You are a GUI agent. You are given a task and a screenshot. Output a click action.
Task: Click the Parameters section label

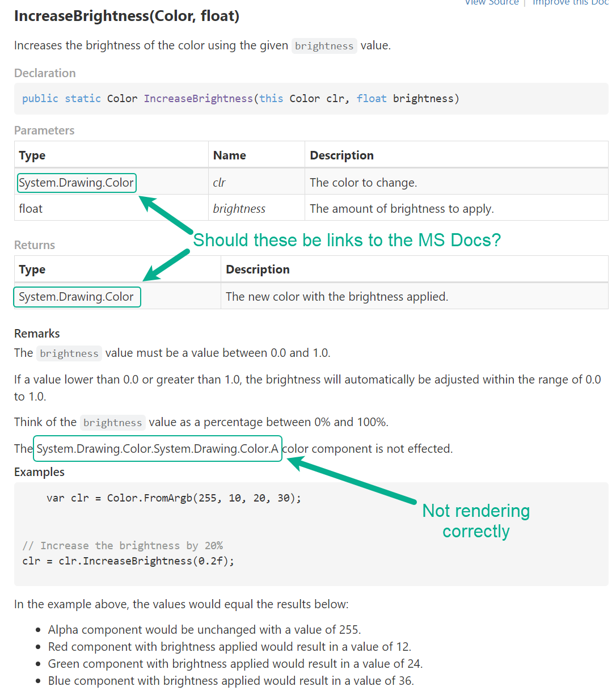click(x=44, y=130)
